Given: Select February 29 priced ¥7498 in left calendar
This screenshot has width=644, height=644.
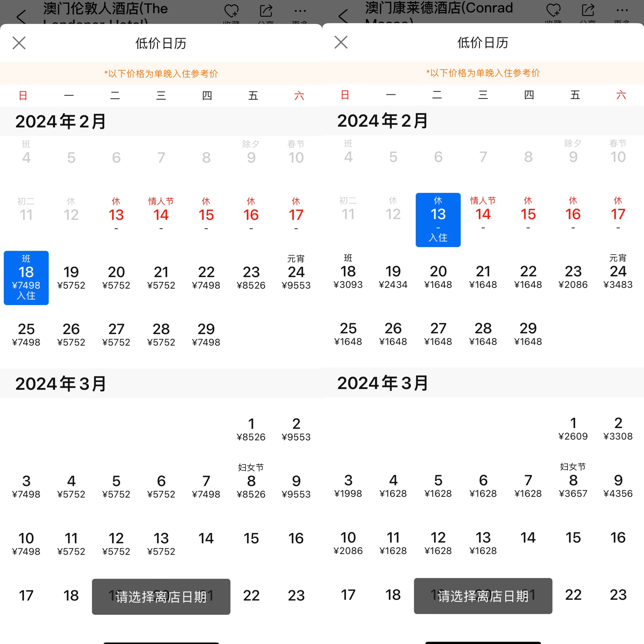Looking at the screenshot, I should 206,334.
